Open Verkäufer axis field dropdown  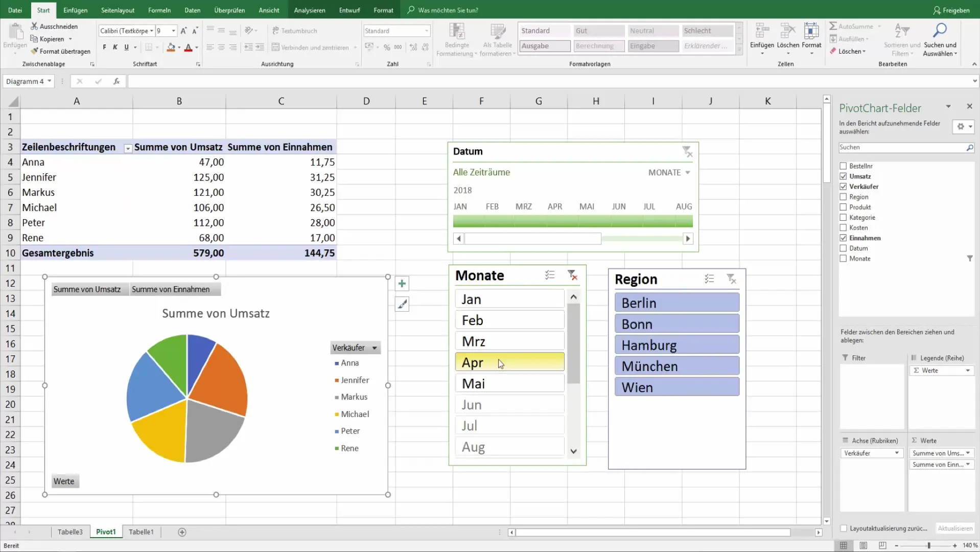coord(897,453)
